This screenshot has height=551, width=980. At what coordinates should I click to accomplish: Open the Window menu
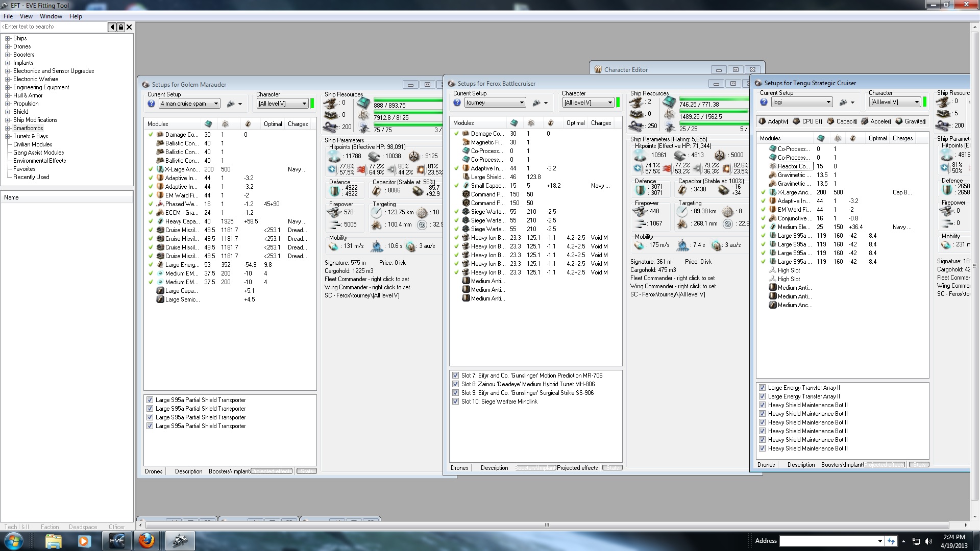tap(51, 16)
